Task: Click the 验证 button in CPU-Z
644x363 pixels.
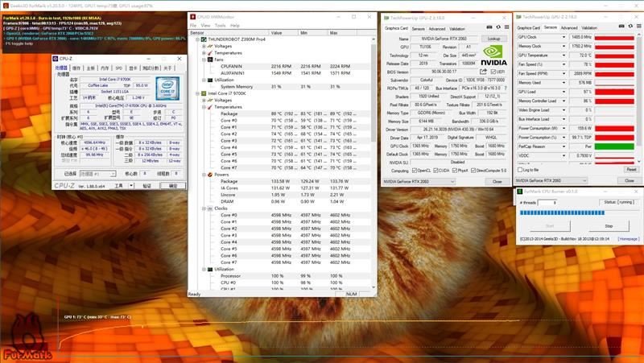Action: (147, 186)
